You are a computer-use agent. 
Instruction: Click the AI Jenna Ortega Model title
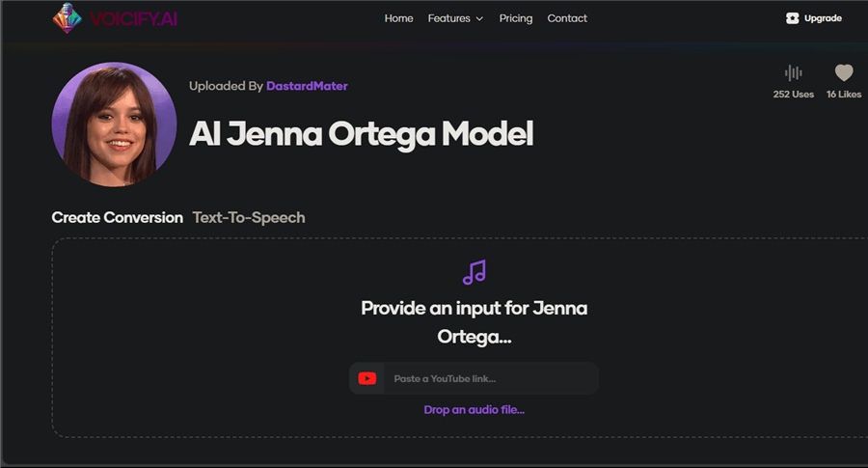tap(361, 134)
